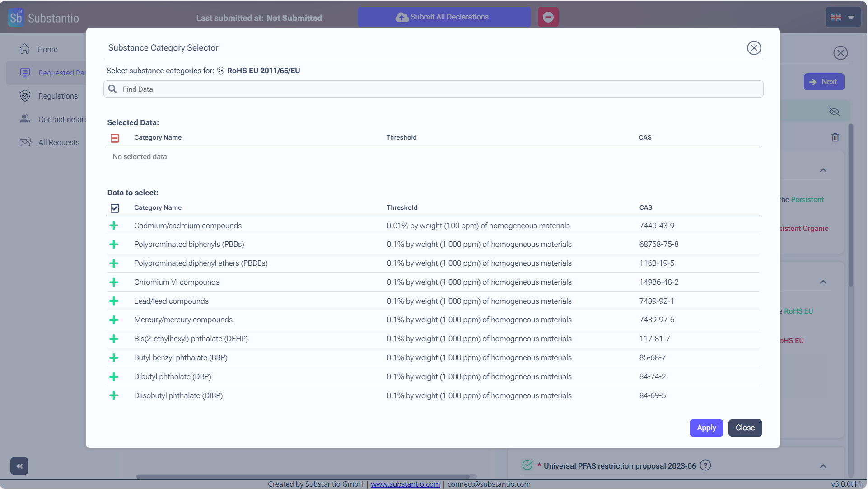
Task: Toggle the crossed-eye visibility icon
Action: [834, 112]
